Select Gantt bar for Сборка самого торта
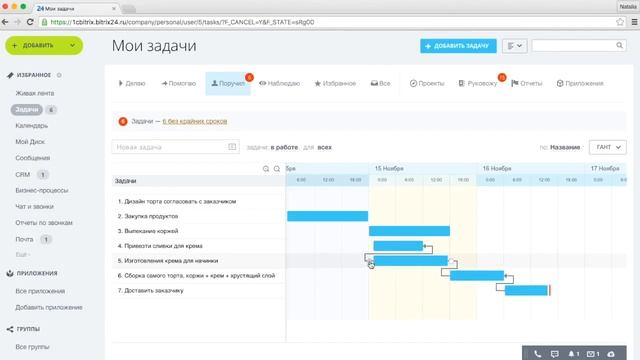Screen dimensions: 640x360 [477, 276]
